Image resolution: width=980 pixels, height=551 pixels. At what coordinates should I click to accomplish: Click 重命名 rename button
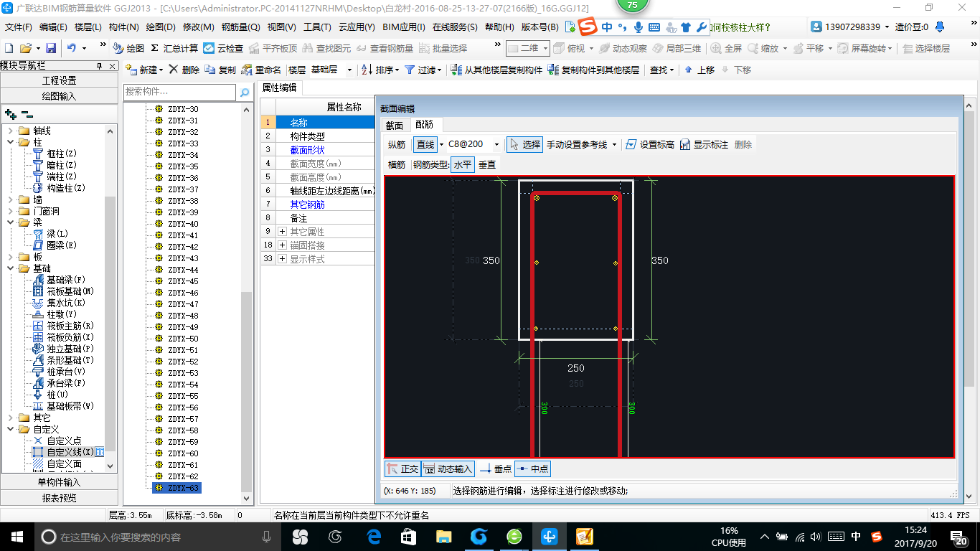[x=261, y=70]
